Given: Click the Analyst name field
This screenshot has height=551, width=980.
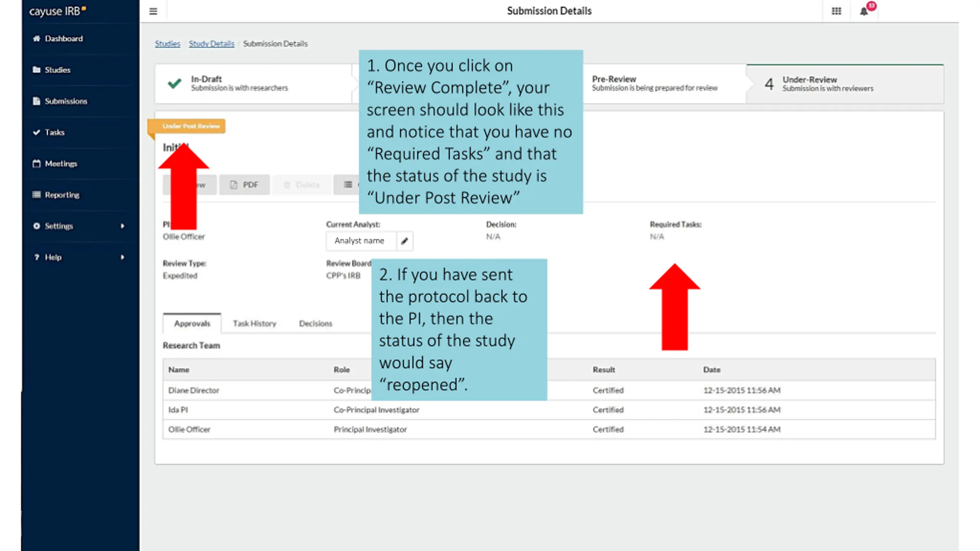Looking at the screenshot, I should (361, 241).
